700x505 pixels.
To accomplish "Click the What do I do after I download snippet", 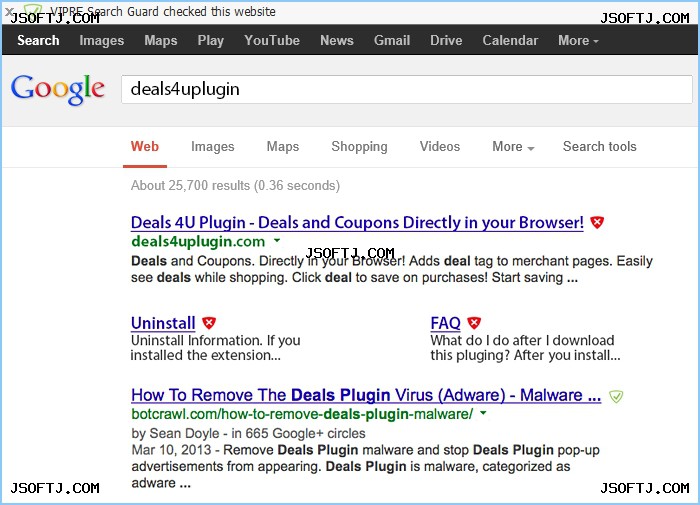I will pyautogui.click(x=525, y=348).
